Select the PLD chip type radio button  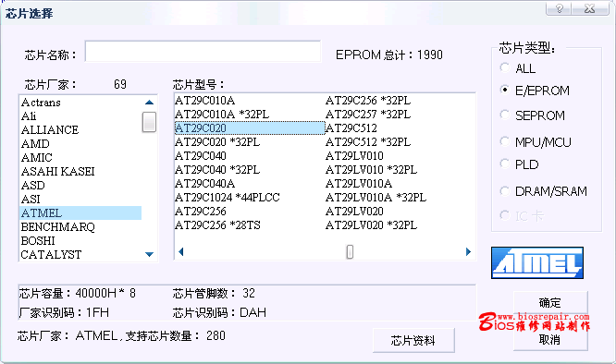[505, 164]
